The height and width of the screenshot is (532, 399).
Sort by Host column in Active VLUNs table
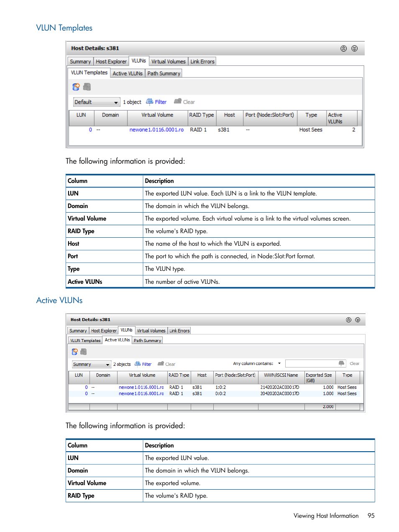click(202, 378)
